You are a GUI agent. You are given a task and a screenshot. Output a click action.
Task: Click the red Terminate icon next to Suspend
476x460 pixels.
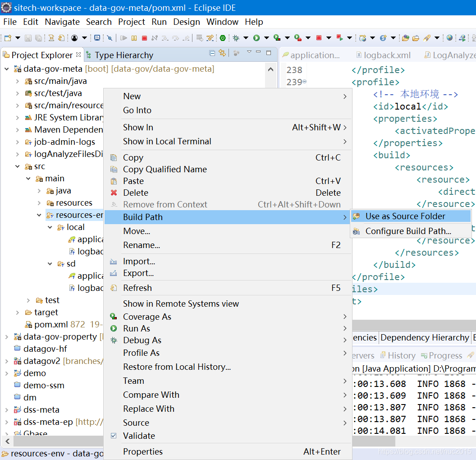[145, 38]
